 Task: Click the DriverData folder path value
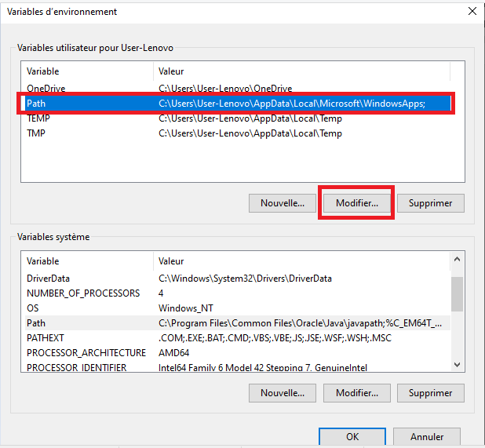[245, 279]
